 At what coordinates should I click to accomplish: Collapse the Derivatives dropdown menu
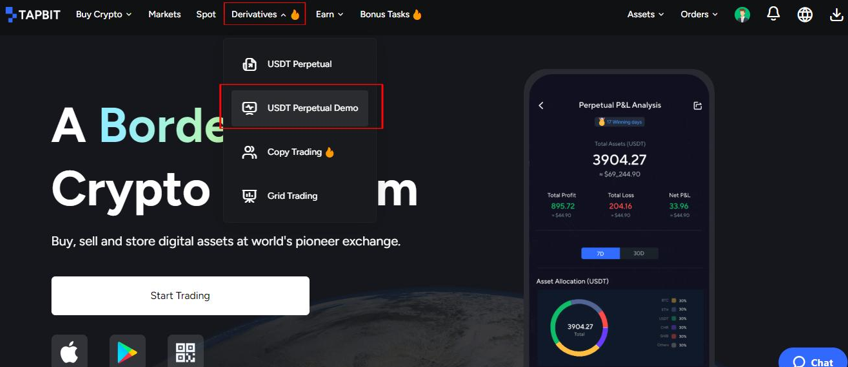point(265,15)
